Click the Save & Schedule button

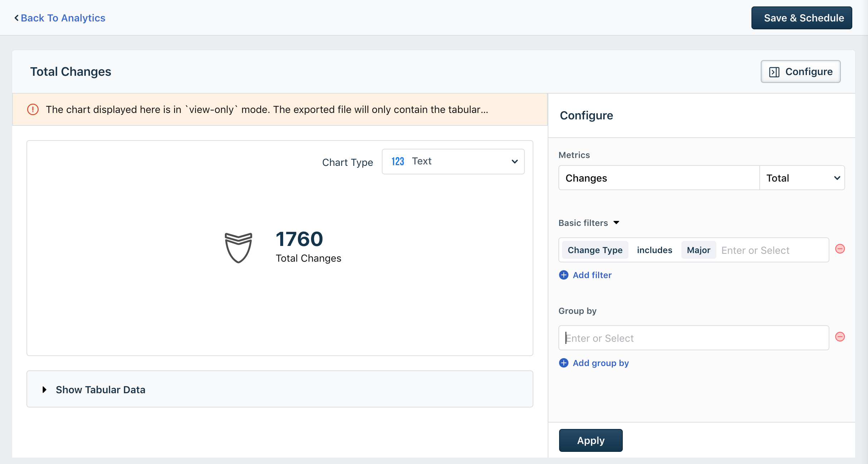coord(802,18)
